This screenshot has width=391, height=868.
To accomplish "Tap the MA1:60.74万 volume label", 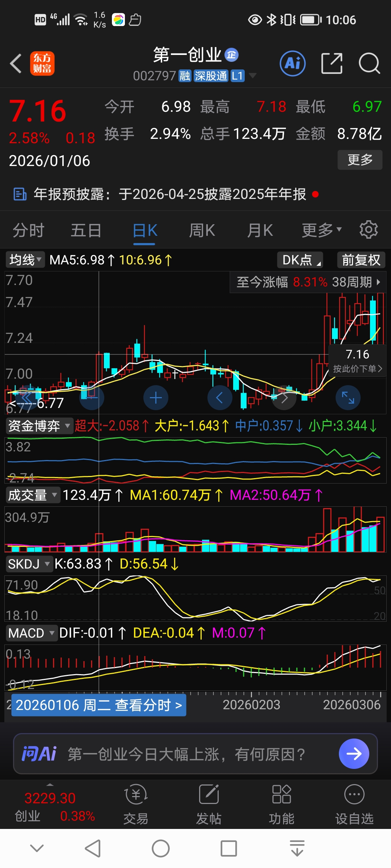I will (176, 495).
